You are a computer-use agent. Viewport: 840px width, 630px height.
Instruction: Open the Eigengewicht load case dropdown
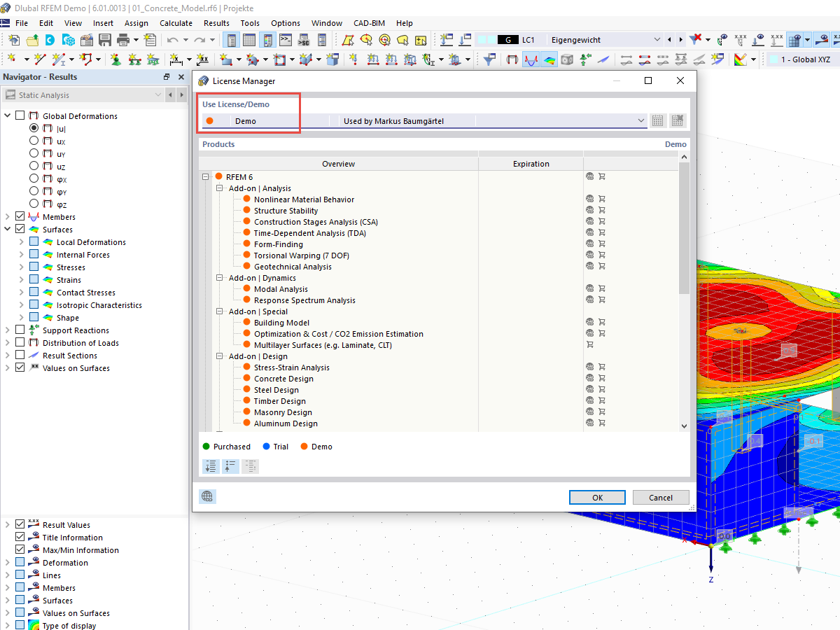[x=655, y=39]
